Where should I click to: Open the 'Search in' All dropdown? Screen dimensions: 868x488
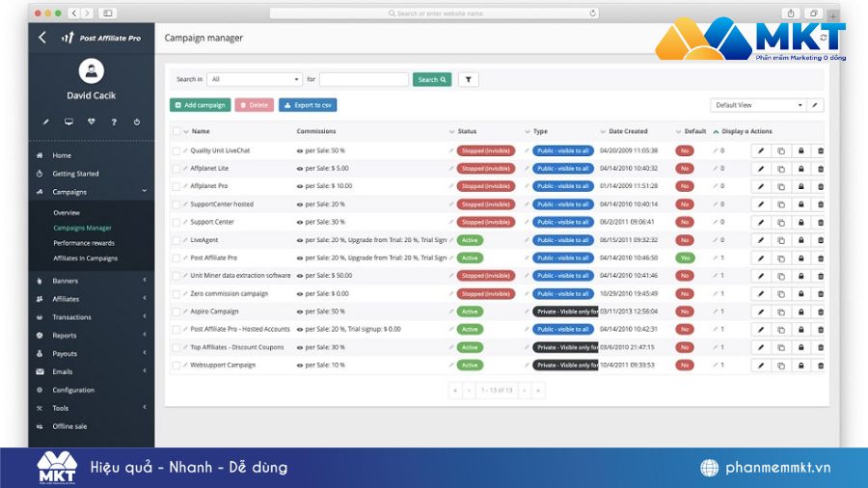(x=255, y=80)
